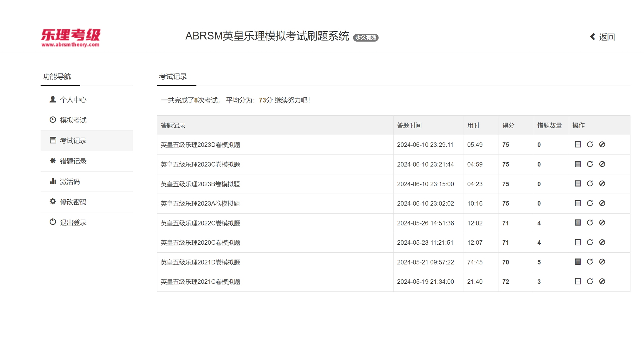Click the text 英皇五级乐理2023A卷模拟题
644x340 pixels.
200,204
